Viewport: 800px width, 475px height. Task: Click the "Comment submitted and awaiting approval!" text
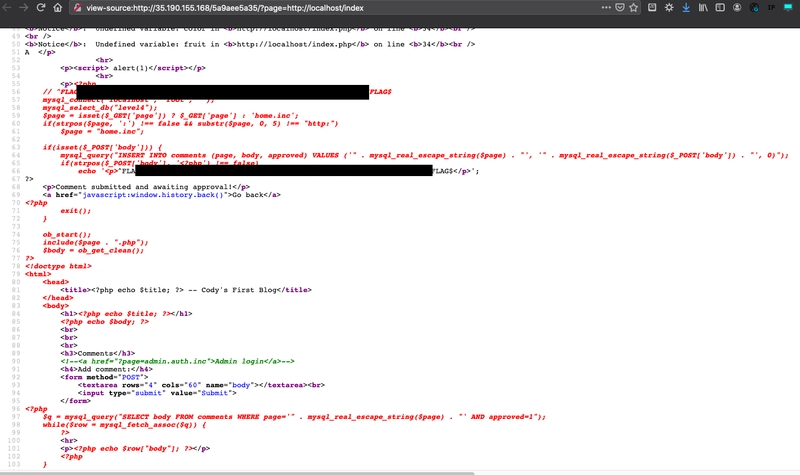click(145, 187)
